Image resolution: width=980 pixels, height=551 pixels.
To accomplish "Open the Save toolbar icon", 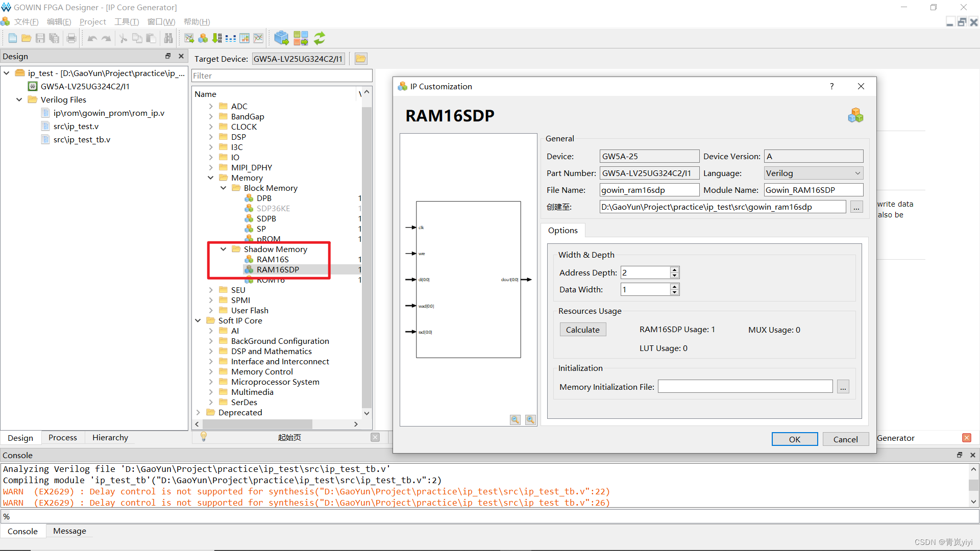I will coord(40,38).
